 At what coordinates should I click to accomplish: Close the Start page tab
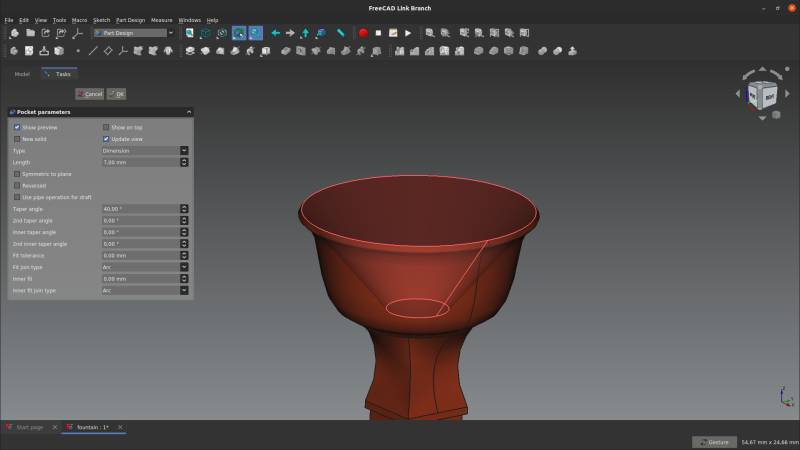click(x=55, y=428)
